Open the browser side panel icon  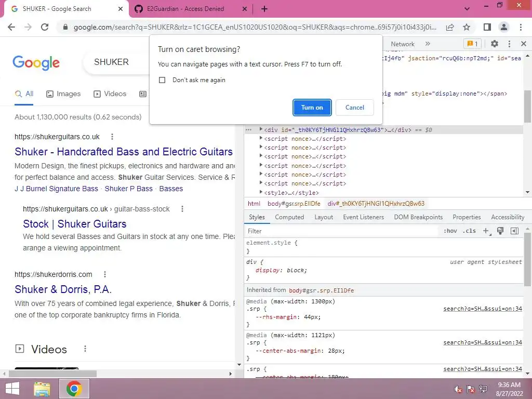coord(487,27)
